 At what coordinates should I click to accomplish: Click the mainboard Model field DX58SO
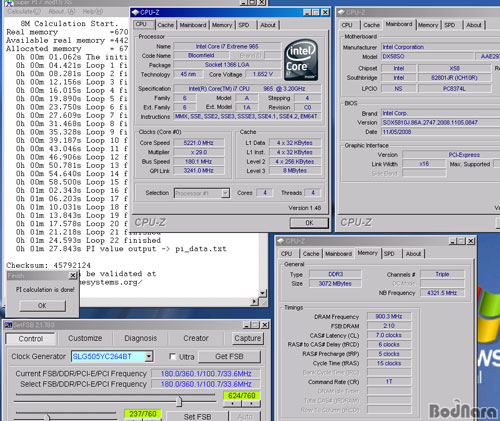point(427,56)
